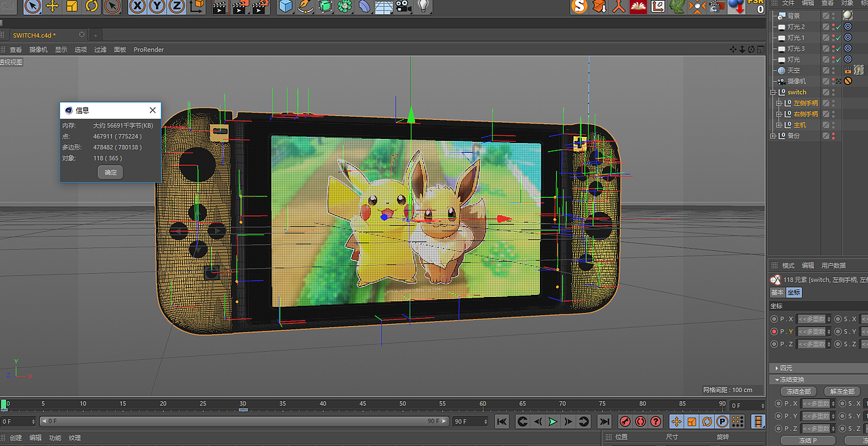The height and width of the screenshot is (446, 868).
Task: Render to Picture Viewer
Action: 240,7
